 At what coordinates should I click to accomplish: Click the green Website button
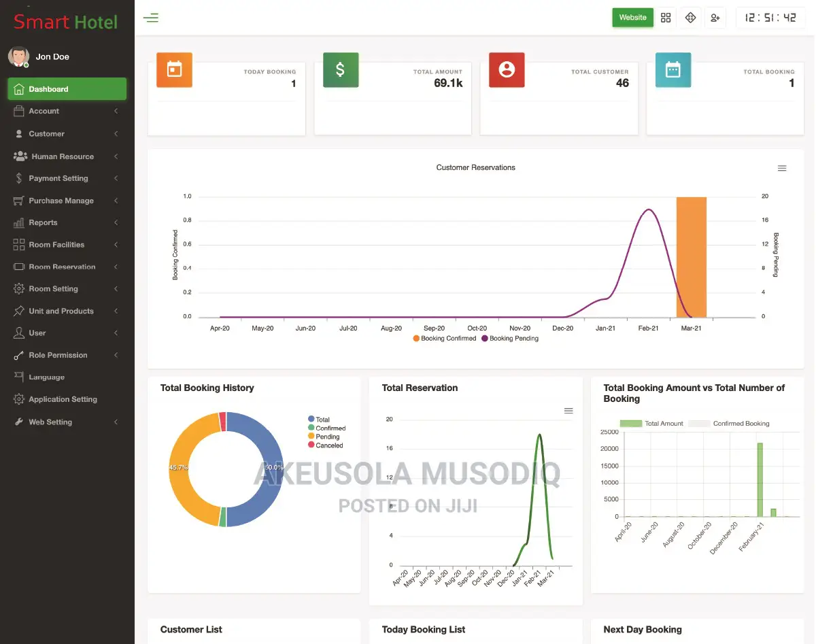pyautogui.click(x=632, y=18)
